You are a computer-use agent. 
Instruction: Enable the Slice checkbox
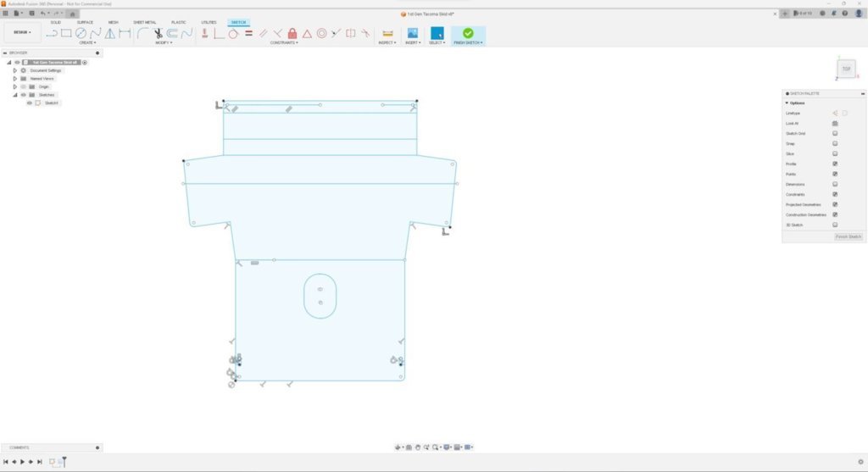coord(835,154)
